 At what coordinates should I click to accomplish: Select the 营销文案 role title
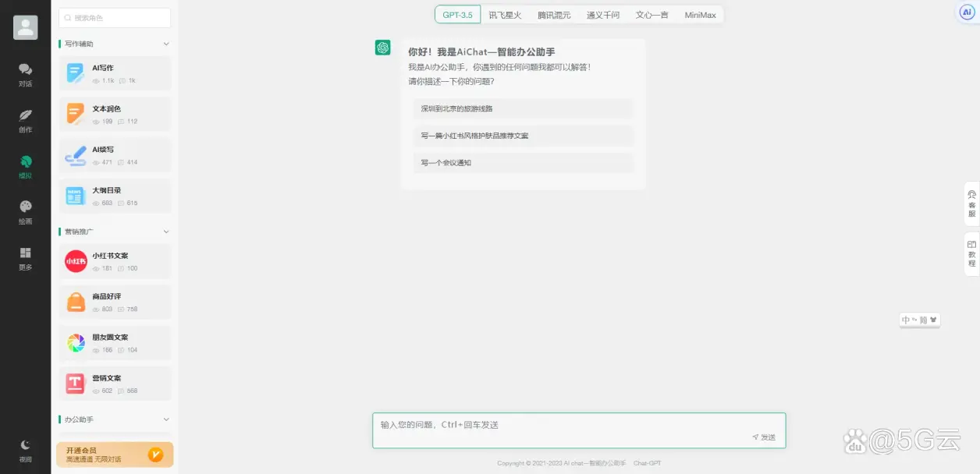pyautogui.click(x=106, y=378)
